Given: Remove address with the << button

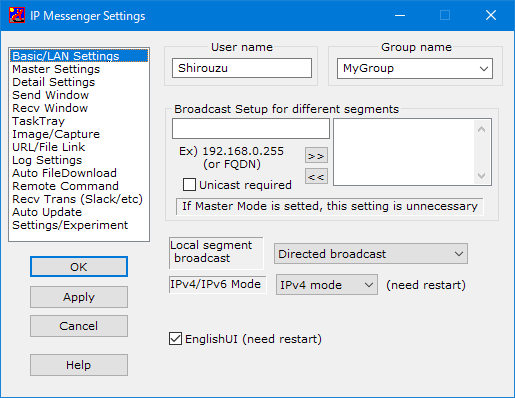Looking at the screenshot, I should point(316,176).
